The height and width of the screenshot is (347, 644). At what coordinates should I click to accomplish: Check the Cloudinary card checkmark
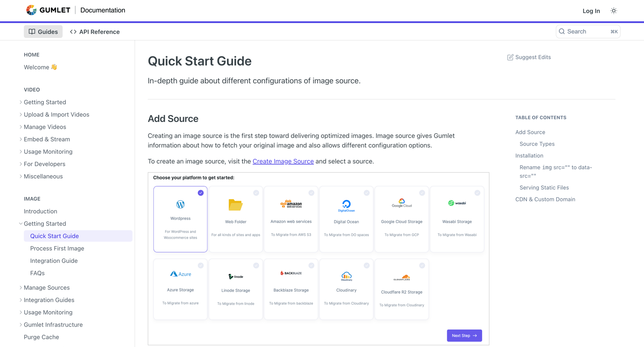(367, 265)
